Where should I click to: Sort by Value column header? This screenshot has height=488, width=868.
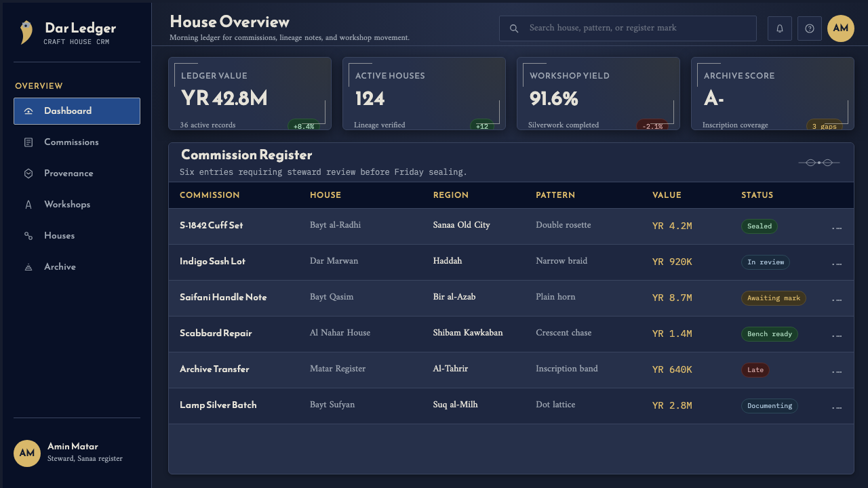(667, 195)
